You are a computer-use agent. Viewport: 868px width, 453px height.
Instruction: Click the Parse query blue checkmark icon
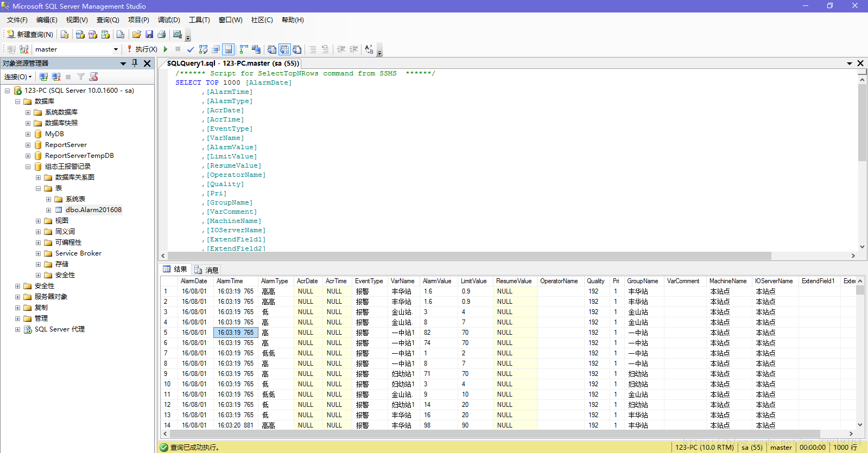pyautogui.click(x=191, y=49)
